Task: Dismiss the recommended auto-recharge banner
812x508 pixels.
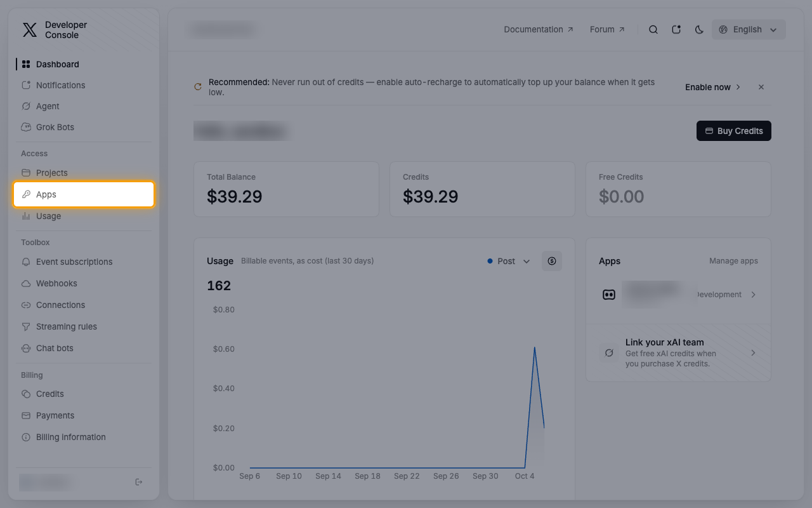Action: click(761, 87)
